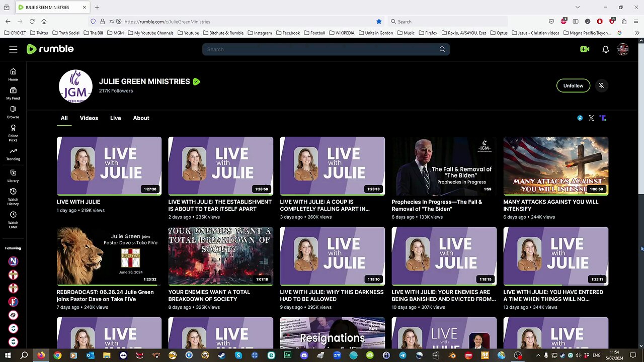Viewport: 644px width, 362px height.
Task: Share channel via X icon
Action: pos(591,118)
